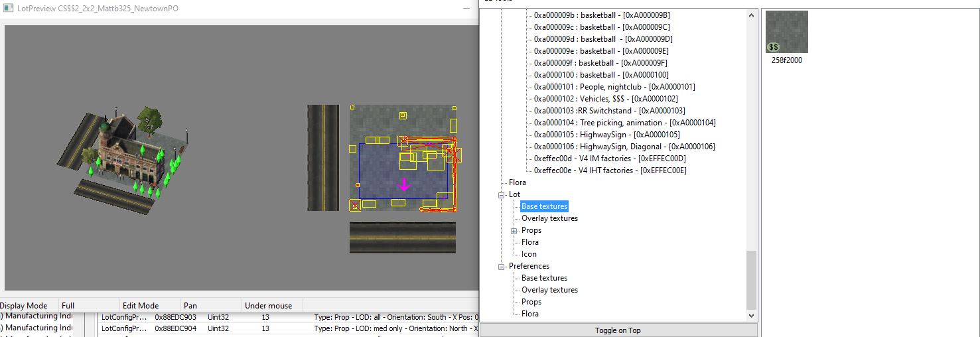Screen dimensions: 980x337
Task: Click the tree panel scrollbar thumb
Action: click(x=751, y=280)
